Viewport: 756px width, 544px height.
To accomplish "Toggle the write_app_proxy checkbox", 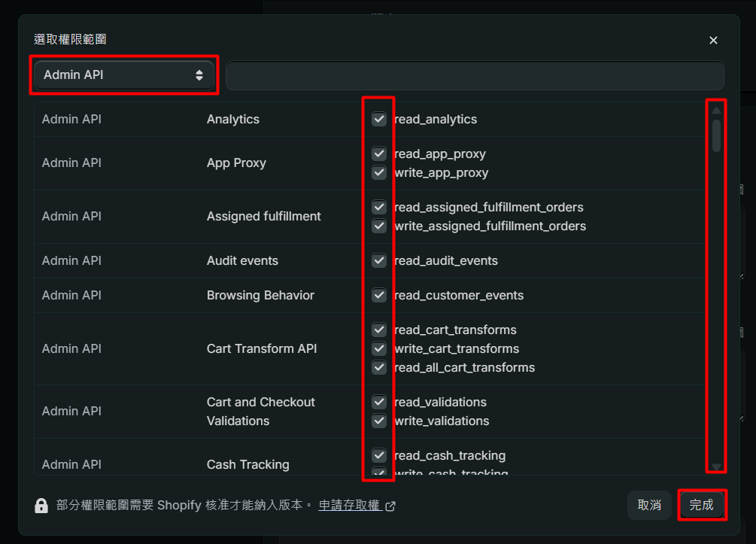I will 379,172.
